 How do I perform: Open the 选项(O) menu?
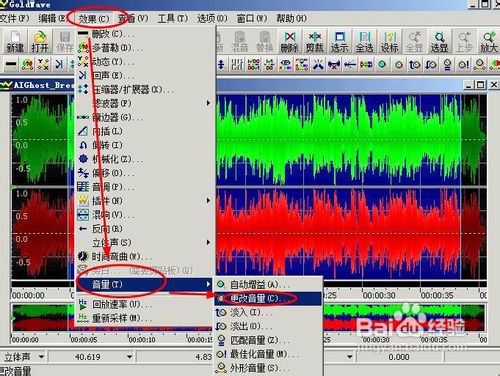tap(212, 18)
